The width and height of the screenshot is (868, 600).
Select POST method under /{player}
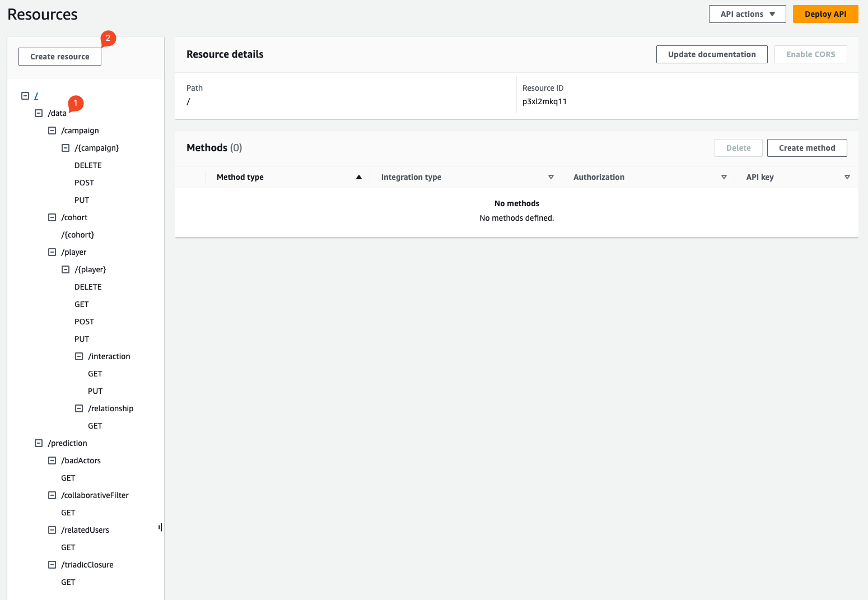pyautogui.click(x=84, y=322)
